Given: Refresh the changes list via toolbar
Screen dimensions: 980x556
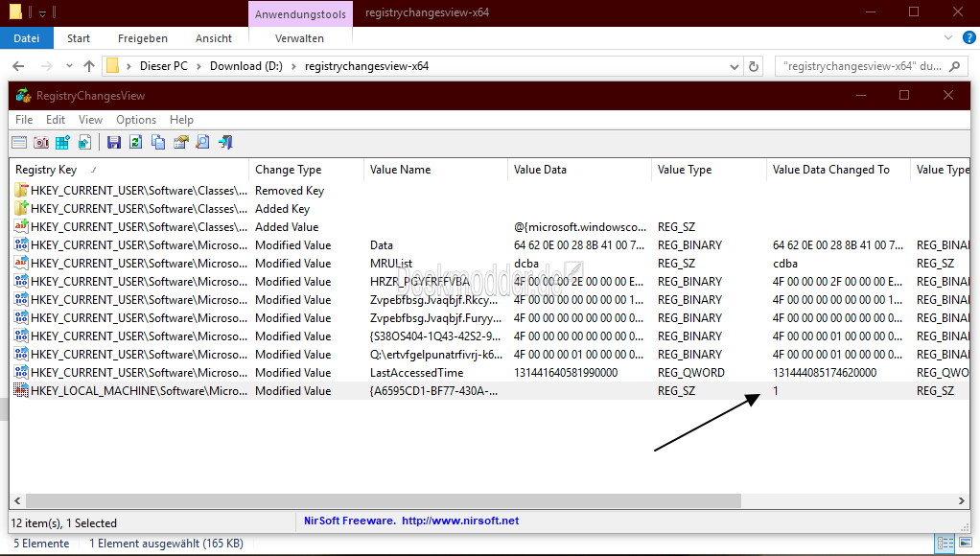Looking at the screenshot, I should click(x=135, y=143).
